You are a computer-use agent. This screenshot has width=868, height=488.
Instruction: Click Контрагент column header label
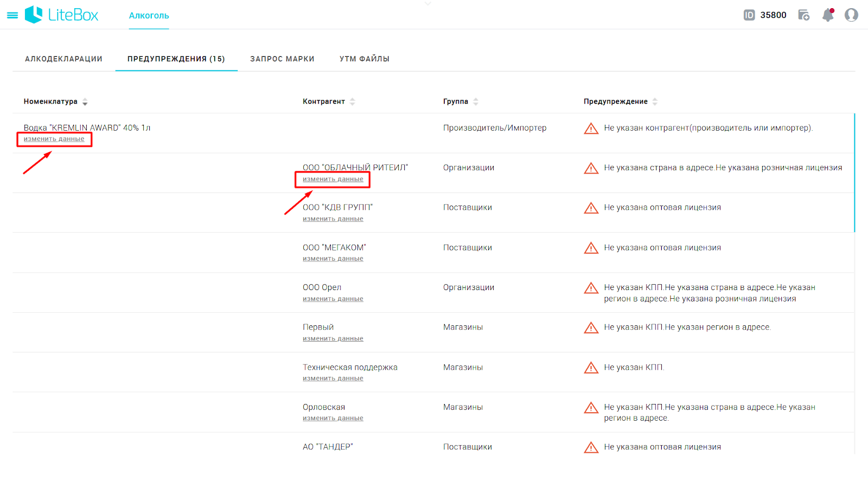coord(324,101)
